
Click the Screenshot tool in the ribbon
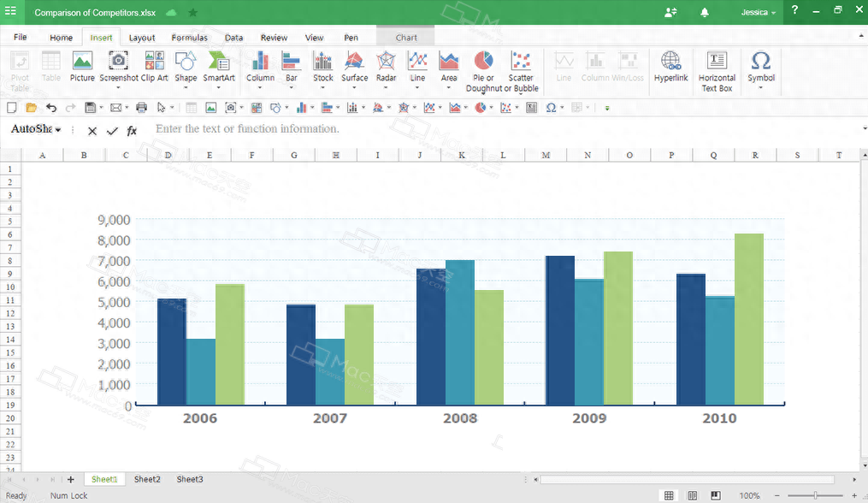pos(118,67)
